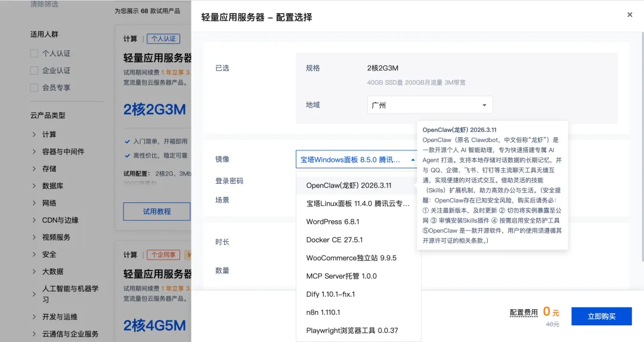644x342 pixels.
Task: Expand the 云通信与企业服务 category
Action: pos(35,334)
